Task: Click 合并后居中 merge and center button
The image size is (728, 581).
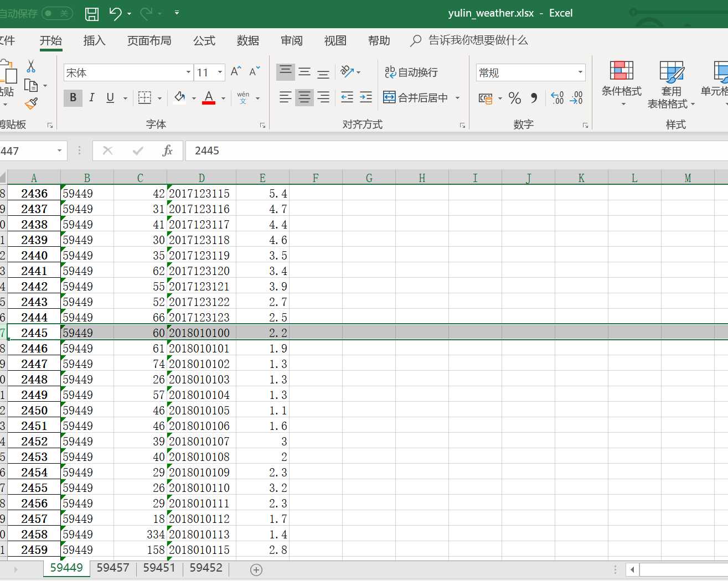Action: (x=416, y=98)
